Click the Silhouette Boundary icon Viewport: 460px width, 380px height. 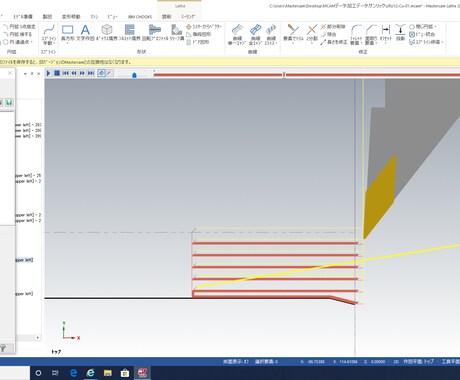click(130, 30)
